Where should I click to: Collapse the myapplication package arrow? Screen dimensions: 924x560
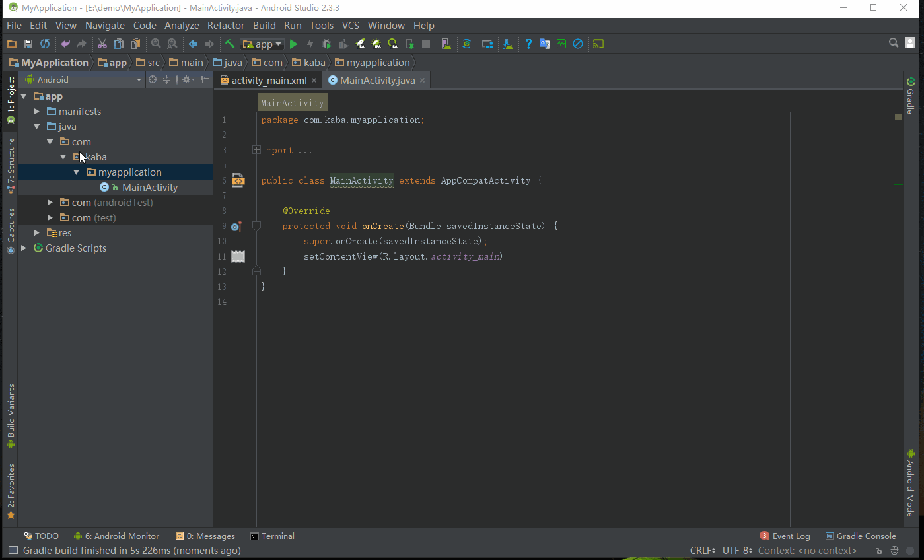coord(77,172)
